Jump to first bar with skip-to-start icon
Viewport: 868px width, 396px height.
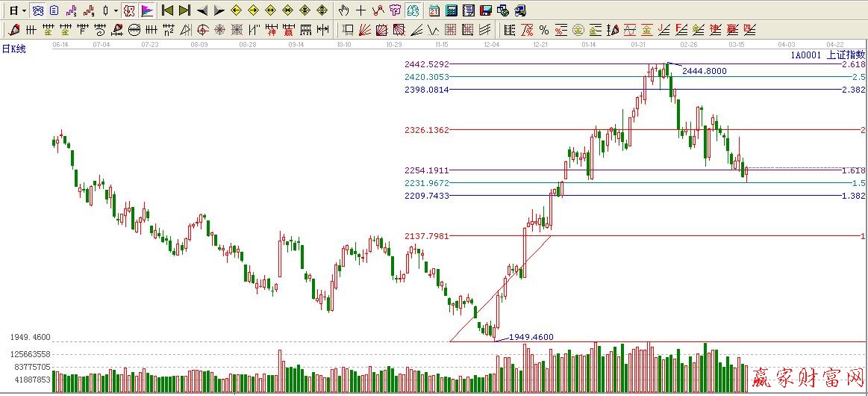[168, 10]
